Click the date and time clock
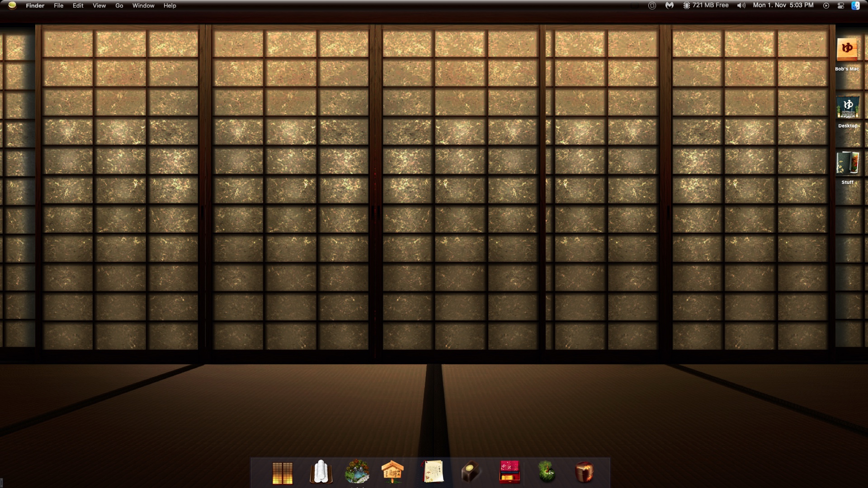868x488 pixels. [x=783, y=5]
